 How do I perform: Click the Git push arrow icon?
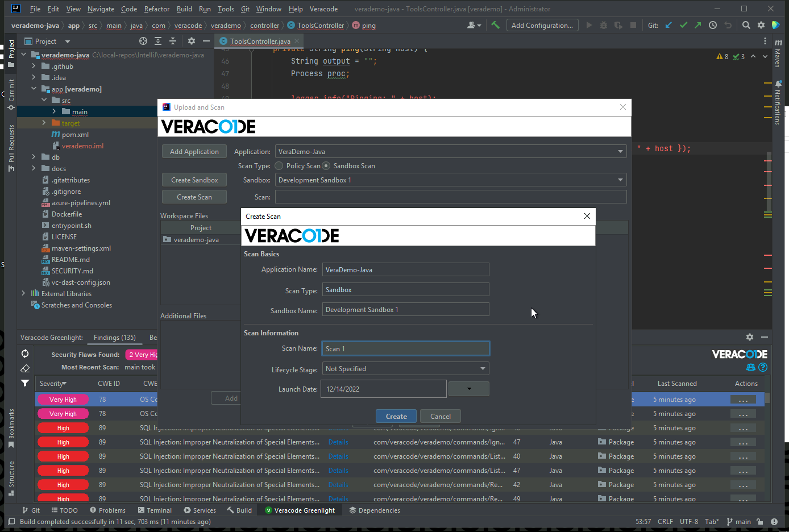point(697,25)
